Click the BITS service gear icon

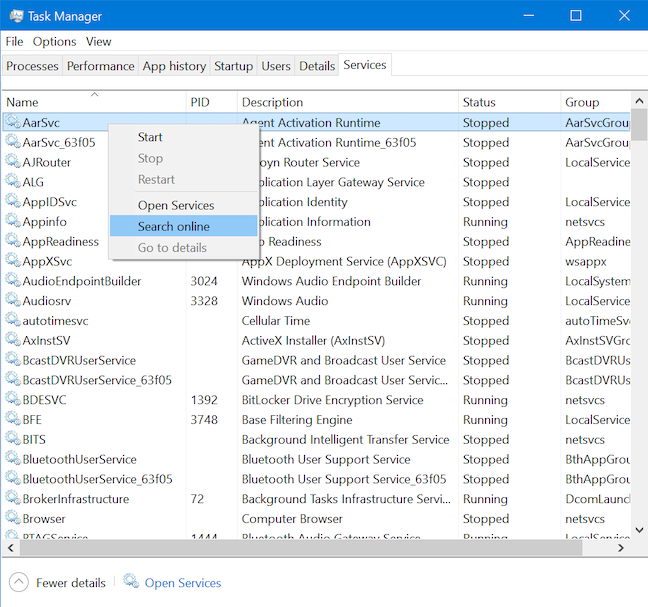(13, 439)
